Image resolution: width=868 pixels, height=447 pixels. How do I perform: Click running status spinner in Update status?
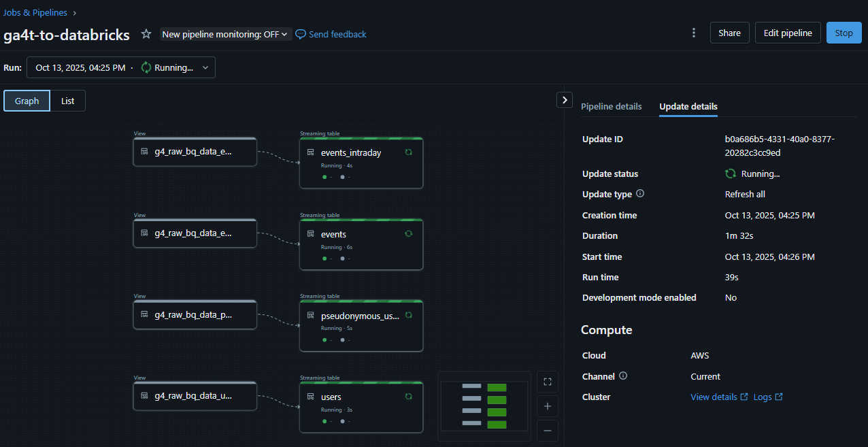point(731,173)
